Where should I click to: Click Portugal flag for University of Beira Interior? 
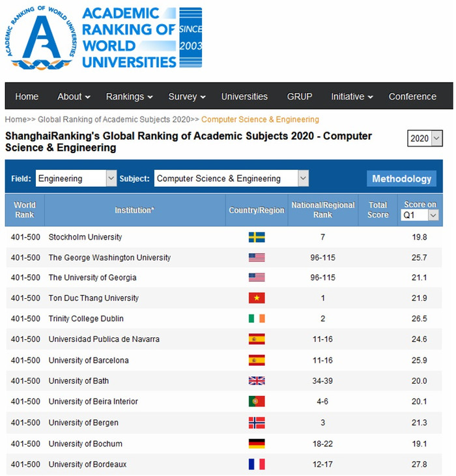tap(257, 402)
